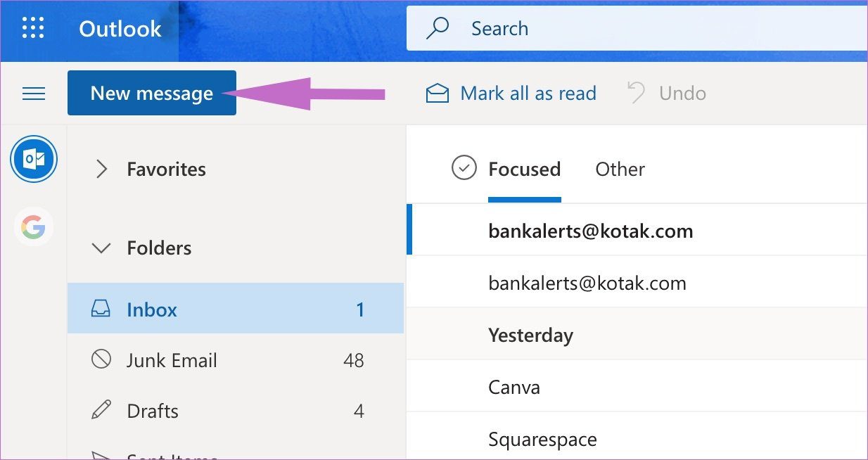Open the app launcher grid icon
The height and width of the screenshot is (460, 868).
(33, 28)
